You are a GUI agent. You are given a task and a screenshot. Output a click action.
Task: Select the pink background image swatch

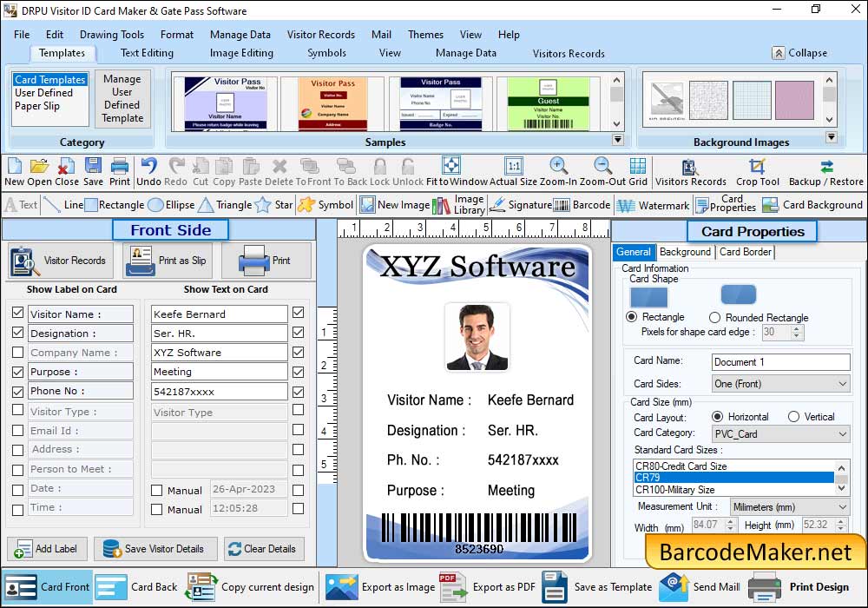(794, 100)
